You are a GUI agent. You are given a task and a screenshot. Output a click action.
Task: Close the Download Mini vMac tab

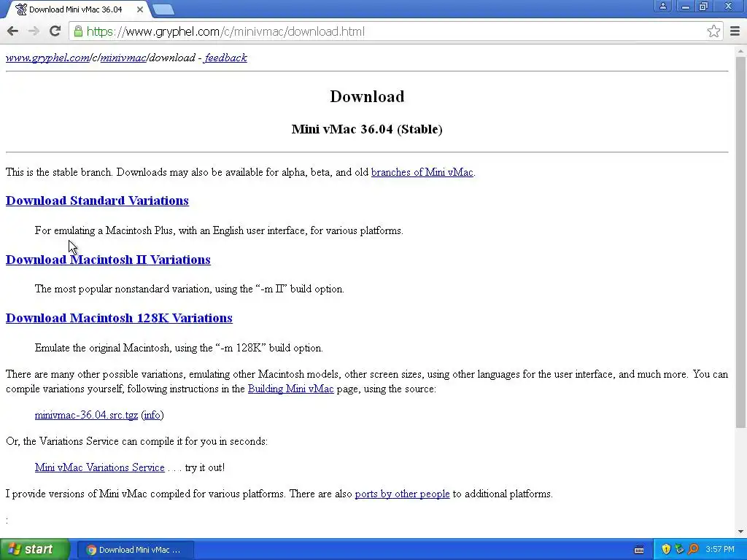[x=140, y=9]
